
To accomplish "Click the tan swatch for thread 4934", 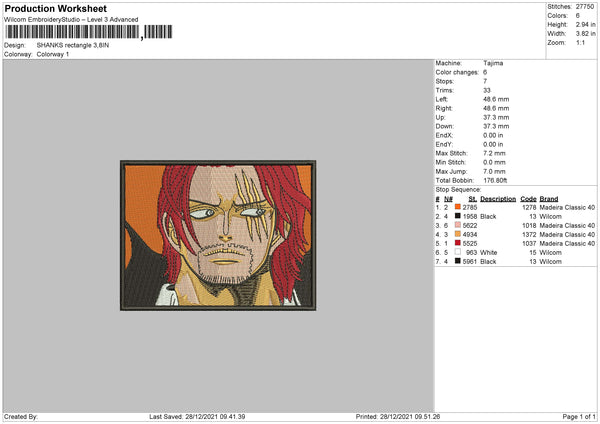I will [457, 234].
